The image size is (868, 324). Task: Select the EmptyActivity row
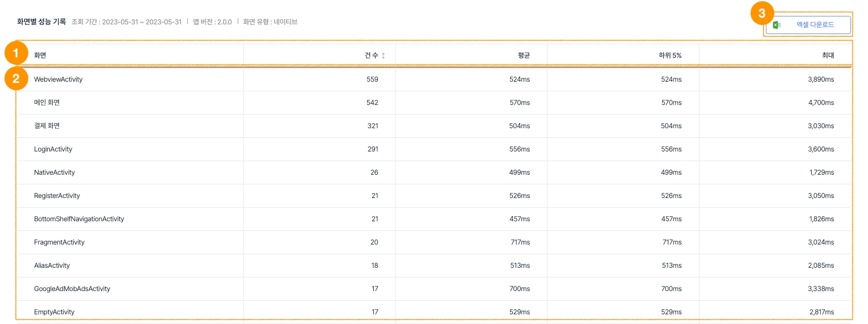pyautogui.click(x=54, y=312)
